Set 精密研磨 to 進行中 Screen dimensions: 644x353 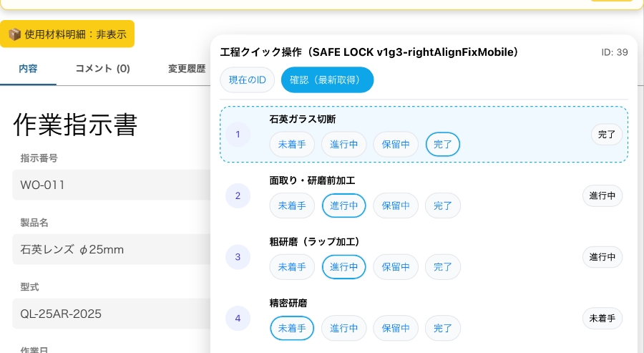(343, 329)
